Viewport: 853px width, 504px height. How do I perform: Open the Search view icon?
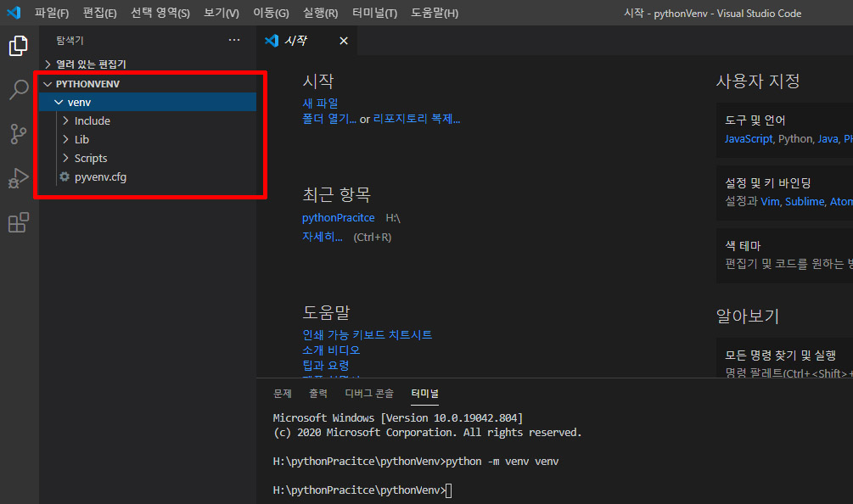pos(19,90)
